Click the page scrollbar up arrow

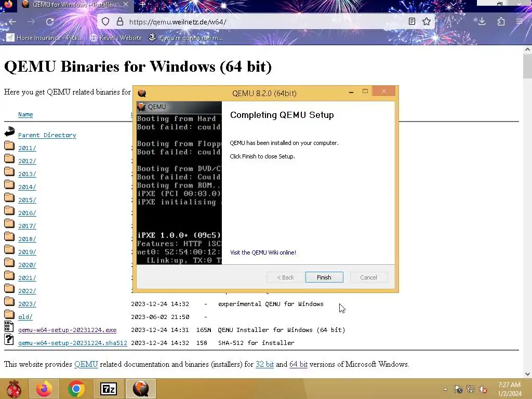tap(527, 49)
